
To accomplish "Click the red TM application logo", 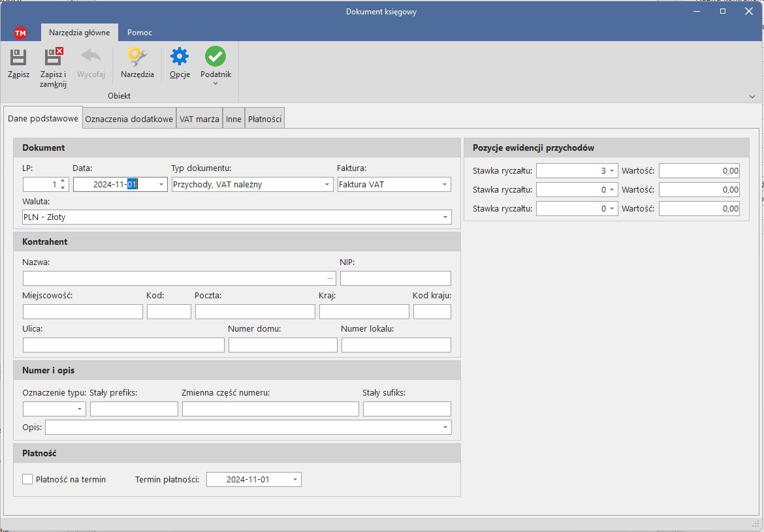I will (20, 33).
